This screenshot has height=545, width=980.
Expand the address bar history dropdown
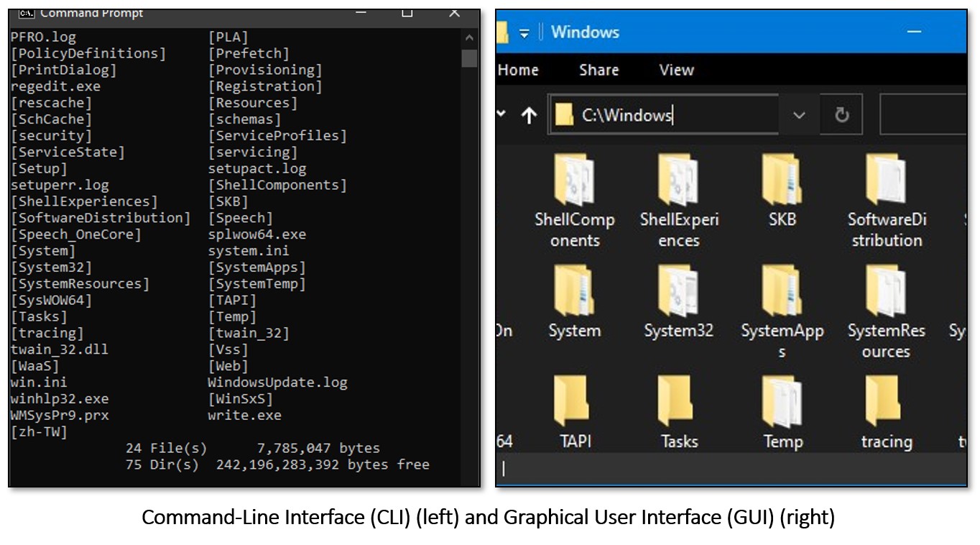tap(799, 115)
